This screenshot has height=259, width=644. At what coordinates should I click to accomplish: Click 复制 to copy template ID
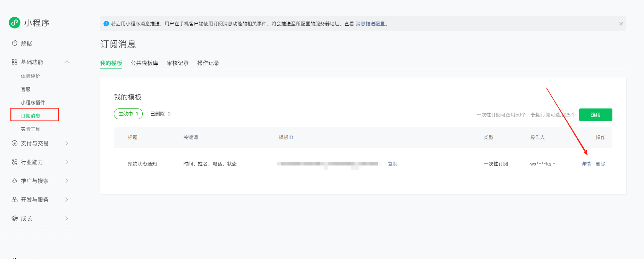coord(393,164)
